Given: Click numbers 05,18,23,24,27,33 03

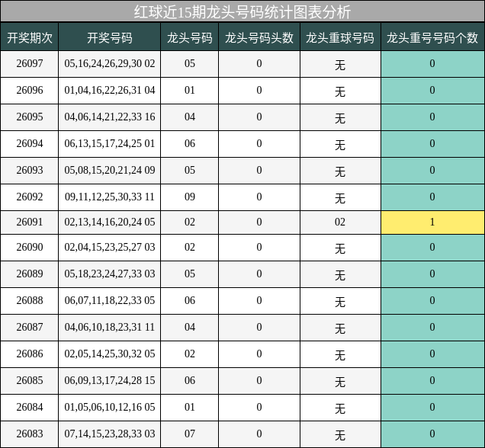Looking at the screenshot, I should [x=110, y=274].
